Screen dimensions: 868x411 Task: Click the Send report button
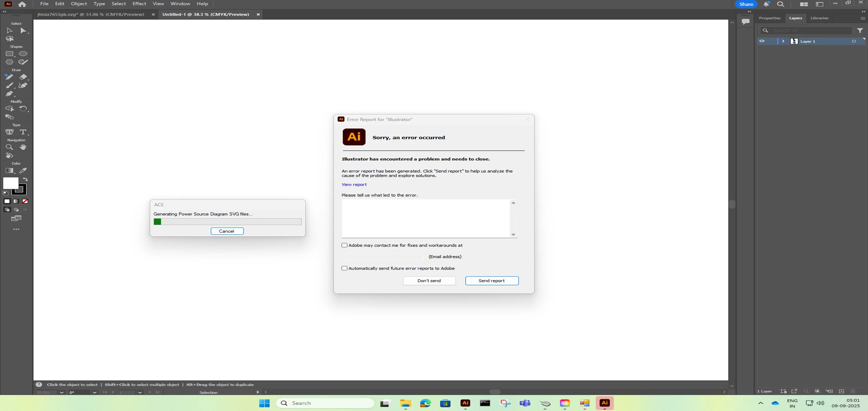pyautogui.click(x=492, y=281)
